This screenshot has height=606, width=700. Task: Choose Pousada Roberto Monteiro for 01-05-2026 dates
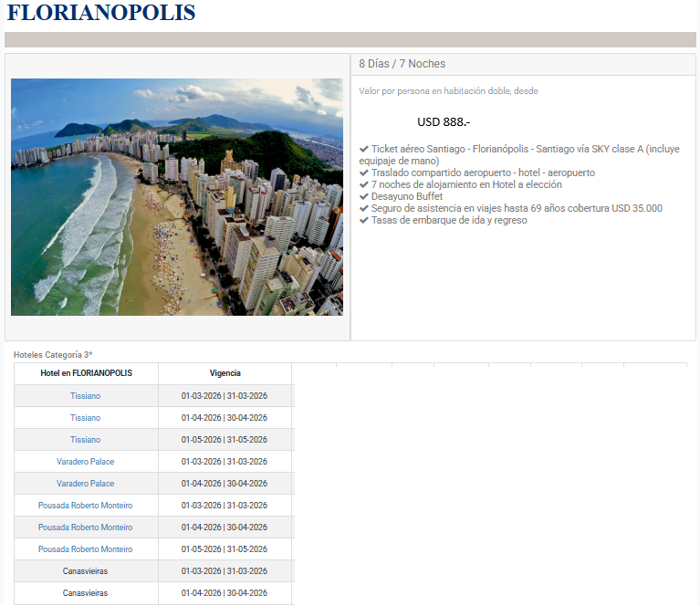pos(86,549)
